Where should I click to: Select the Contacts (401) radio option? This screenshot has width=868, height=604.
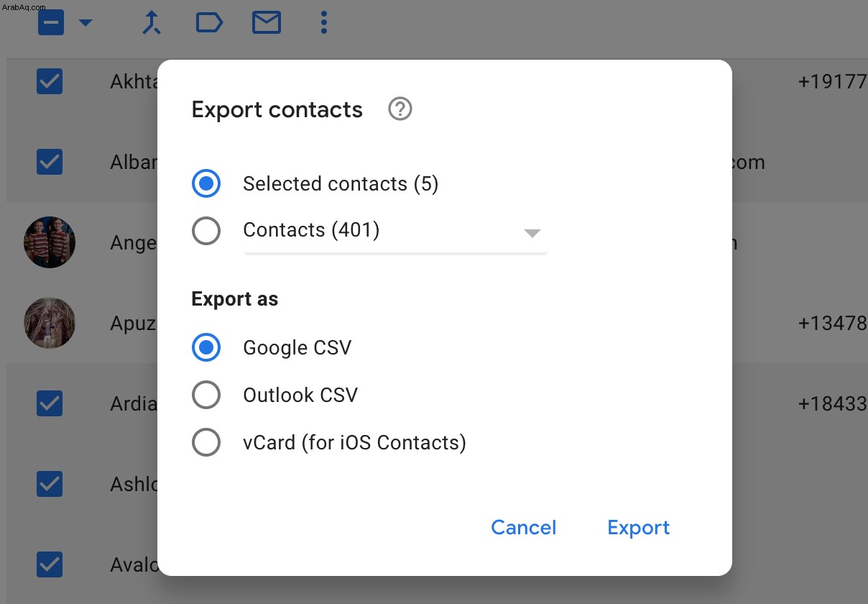pyautogui.click(x=206, y=230)
